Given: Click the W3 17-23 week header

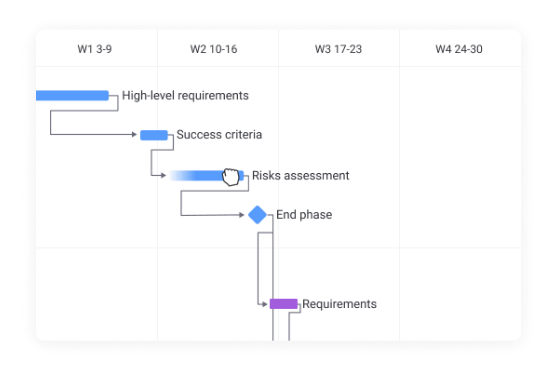Looking at the screenshot, I should (338, 49).
